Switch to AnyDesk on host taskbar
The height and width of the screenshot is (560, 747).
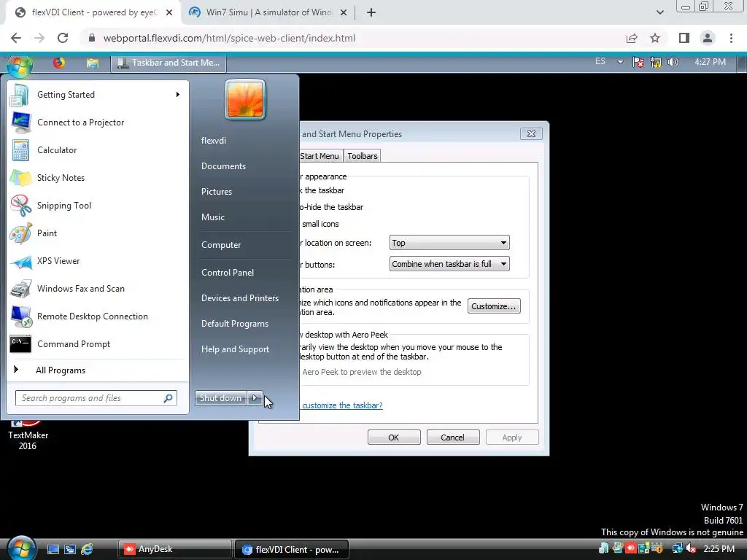(174, 549)
